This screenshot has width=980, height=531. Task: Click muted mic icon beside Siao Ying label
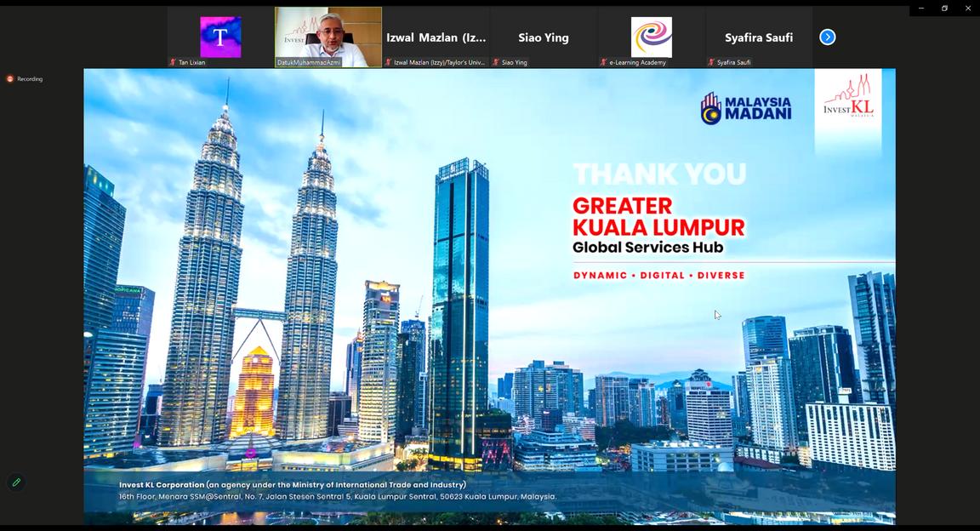pos(496,62)
